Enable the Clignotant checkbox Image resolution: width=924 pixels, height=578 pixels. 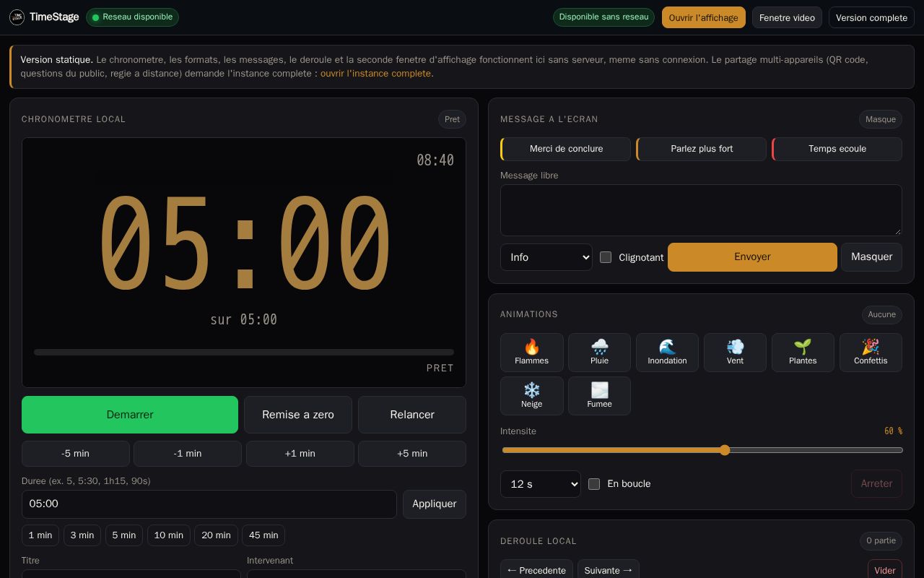tap(606, 257)
